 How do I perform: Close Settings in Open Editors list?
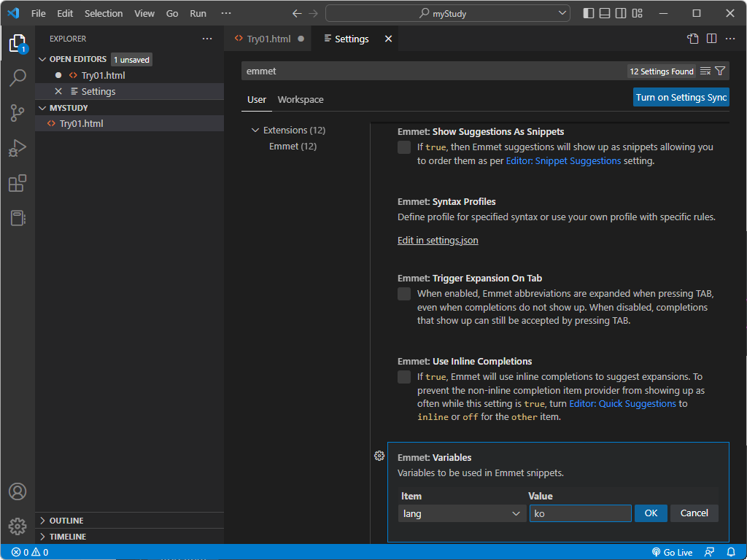tap(58, 91)
